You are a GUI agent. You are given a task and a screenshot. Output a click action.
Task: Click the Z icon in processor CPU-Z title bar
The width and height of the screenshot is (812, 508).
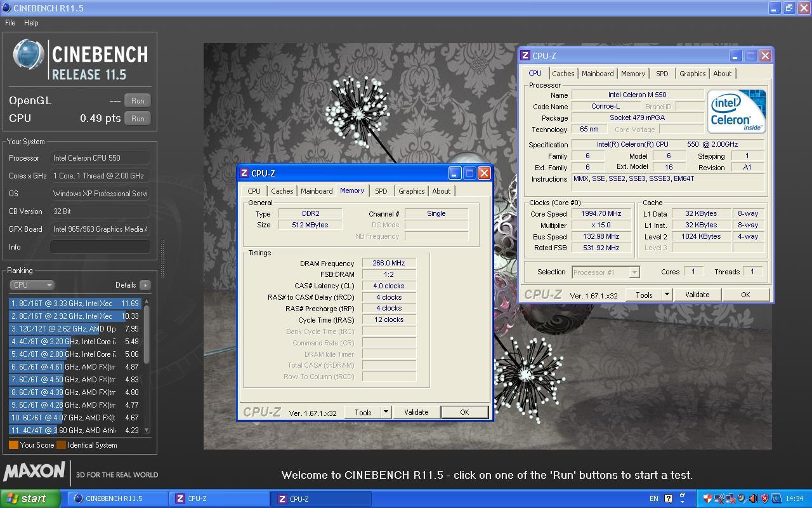point(525,56)
